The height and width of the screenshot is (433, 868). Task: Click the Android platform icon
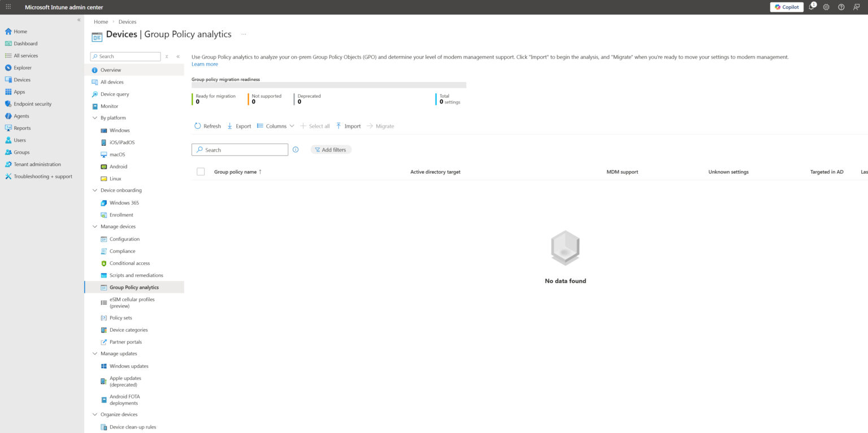104,167
